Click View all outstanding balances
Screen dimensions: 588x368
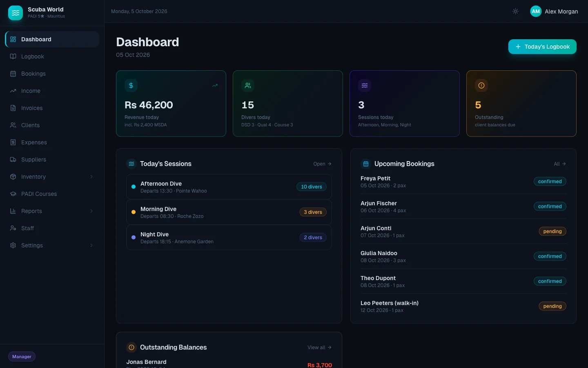click(319, 348)
